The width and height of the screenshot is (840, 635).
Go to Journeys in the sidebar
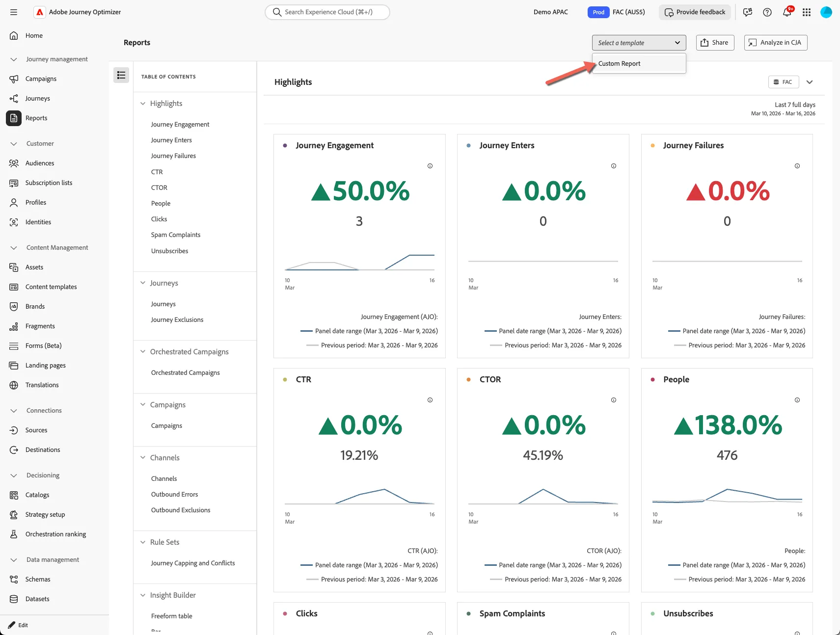(37, 98)
